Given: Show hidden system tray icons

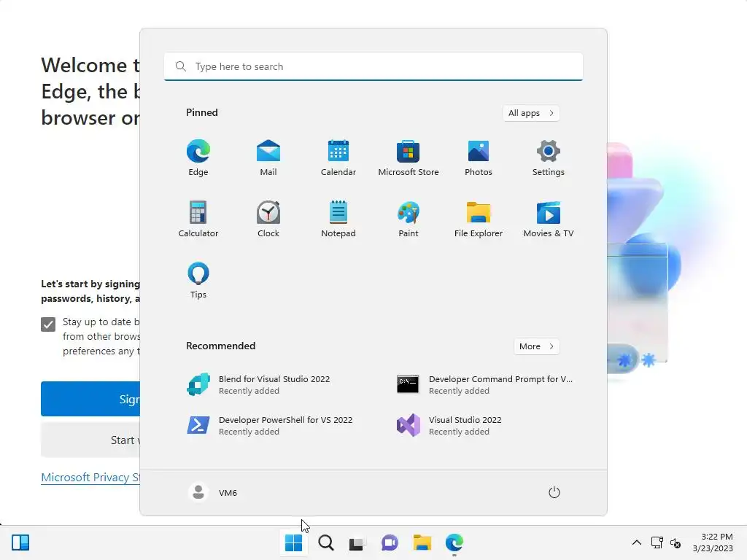Looking at the screenshot, I should [x=636, y=542].
